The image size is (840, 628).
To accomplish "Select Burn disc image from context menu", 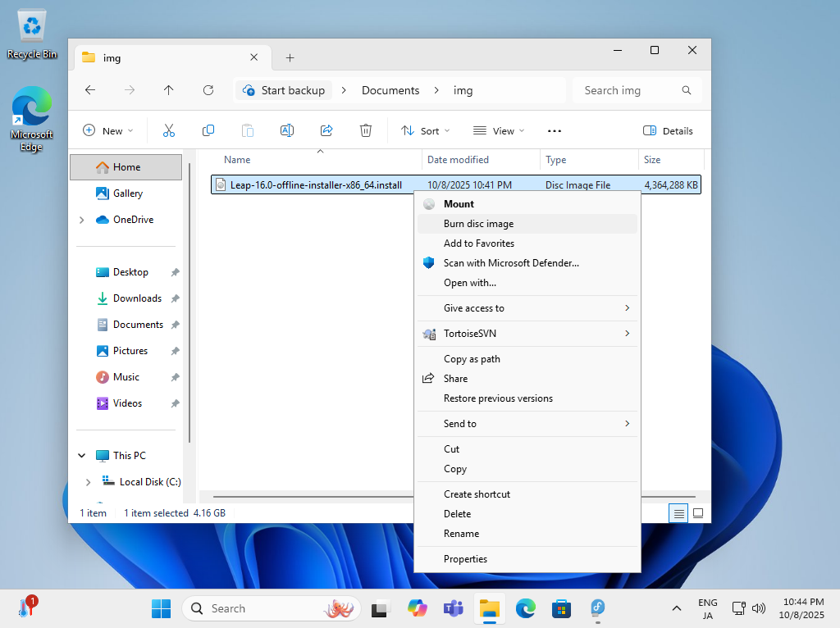I will 478,224.
